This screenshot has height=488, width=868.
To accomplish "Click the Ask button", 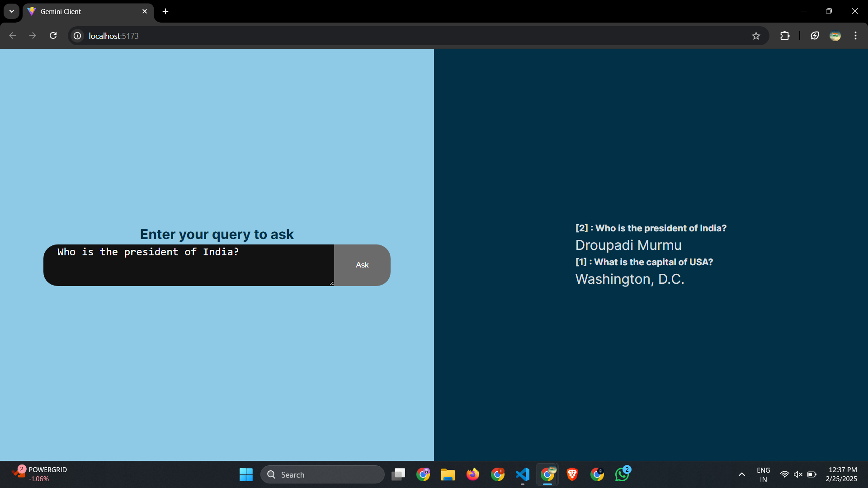I will point(362,265).
